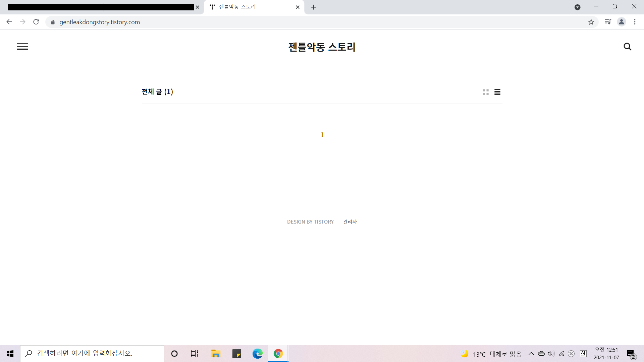Image resolution: width=644 pixels, height=362 pixels.
Task: Reload the current page
Action: [36, 22]
